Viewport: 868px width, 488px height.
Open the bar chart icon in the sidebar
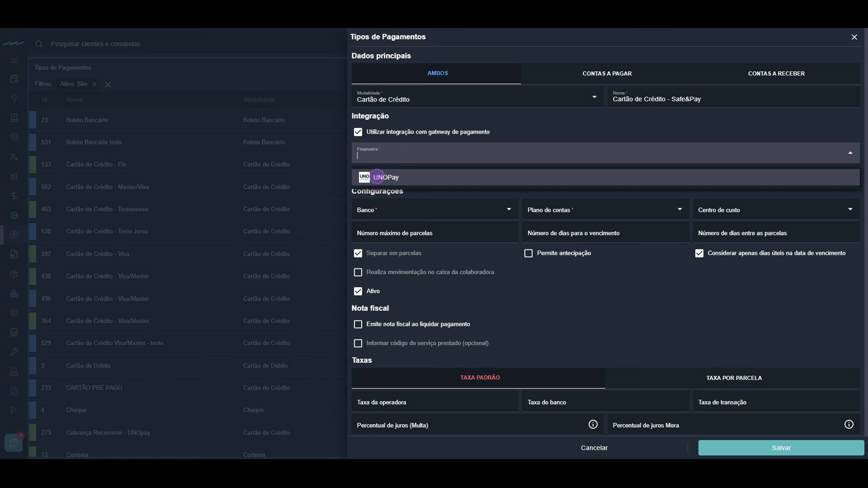point(14,176)
